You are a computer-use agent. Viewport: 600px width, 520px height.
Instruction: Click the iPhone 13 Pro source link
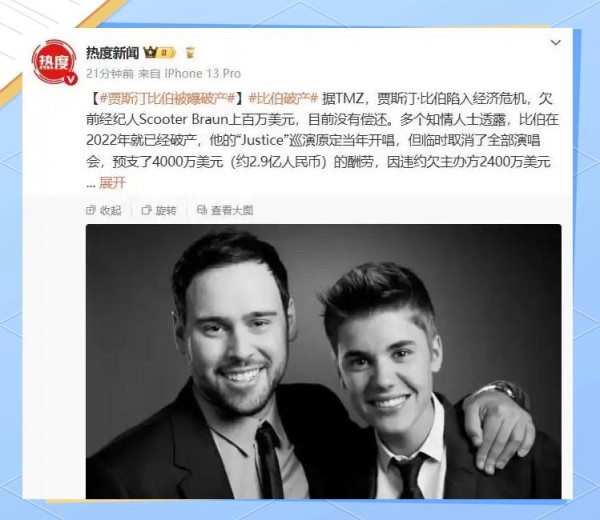202,73
